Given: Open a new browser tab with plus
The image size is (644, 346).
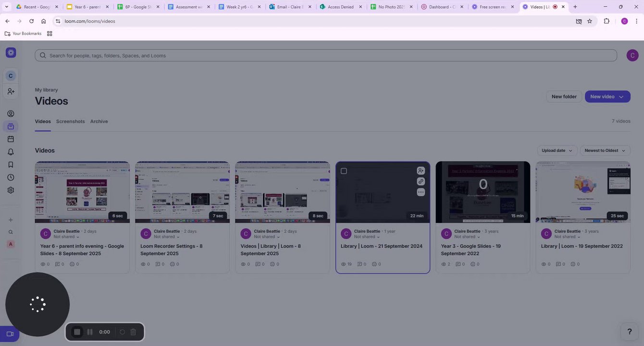Looking at the screenshot, I should (x=575, y=7).
